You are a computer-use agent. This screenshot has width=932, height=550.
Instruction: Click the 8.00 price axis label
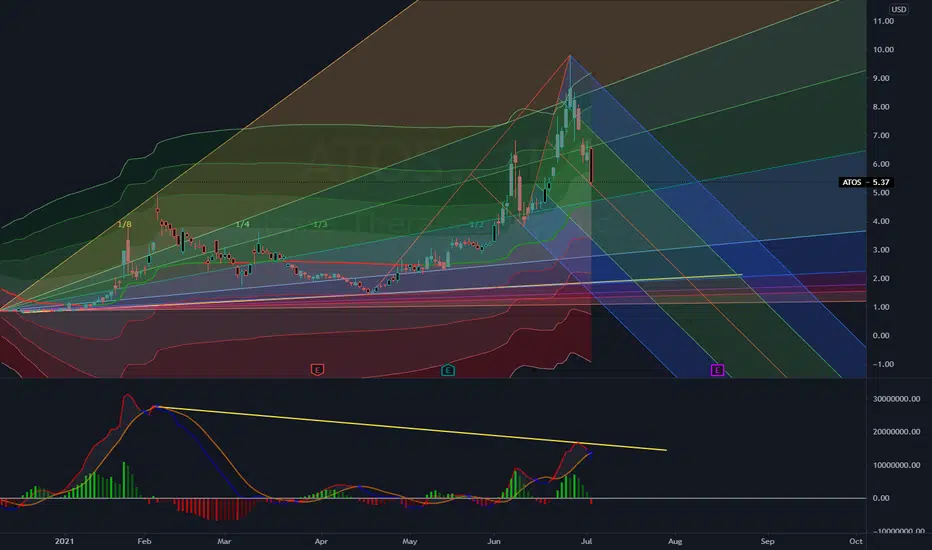[883, 106]
